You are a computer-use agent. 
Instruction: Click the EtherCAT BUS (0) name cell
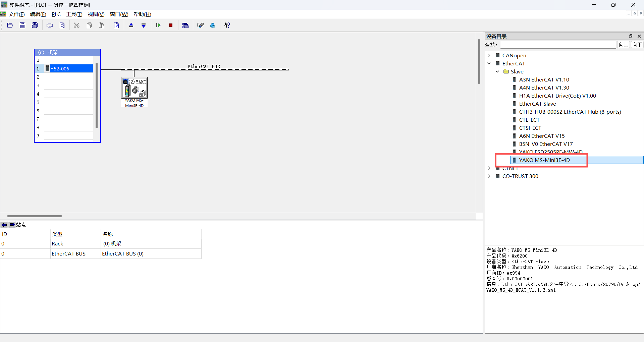click(x=151, y=254)
